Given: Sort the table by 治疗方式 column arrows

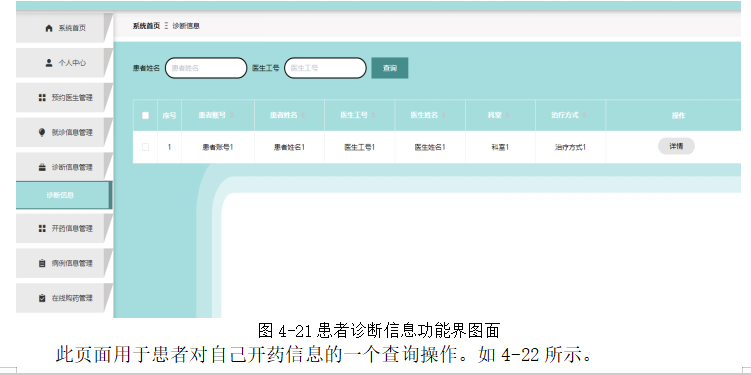Looking at the screenshot, I should pos(584,115).
